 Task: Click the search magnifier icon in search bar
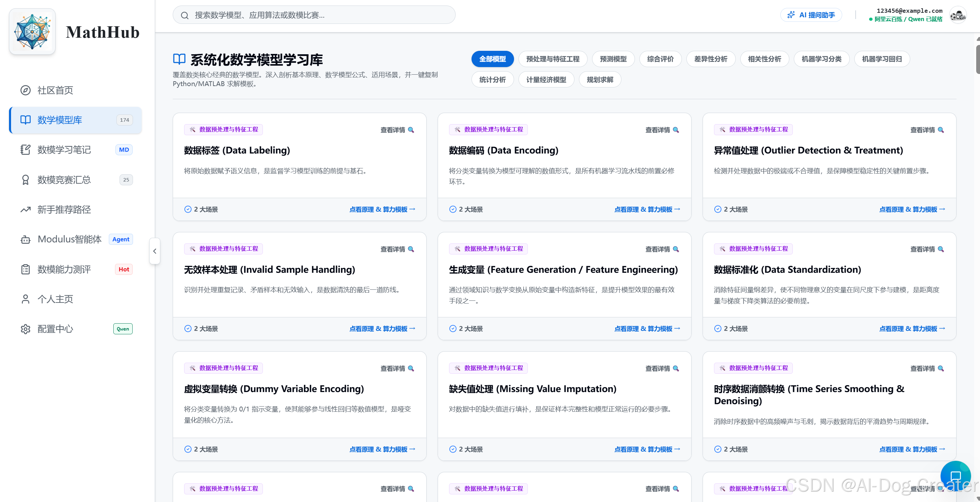184,15
